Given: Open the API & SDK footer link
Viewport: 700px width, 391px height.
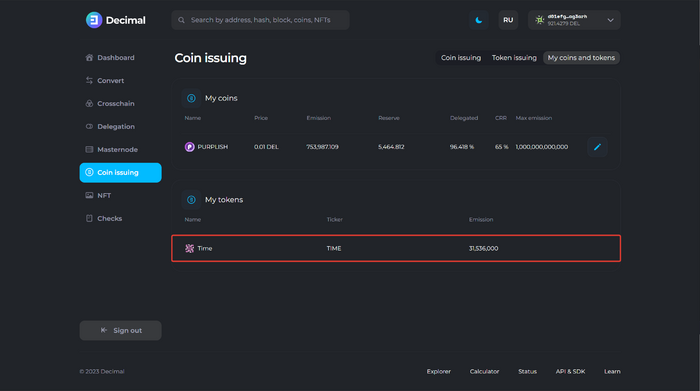Looking at the screenshot, I should coord(570,371).
